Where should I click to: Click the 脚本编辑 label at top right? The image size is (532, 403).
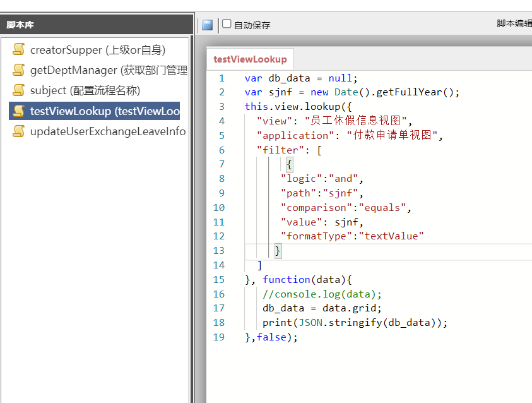point(514,23)
